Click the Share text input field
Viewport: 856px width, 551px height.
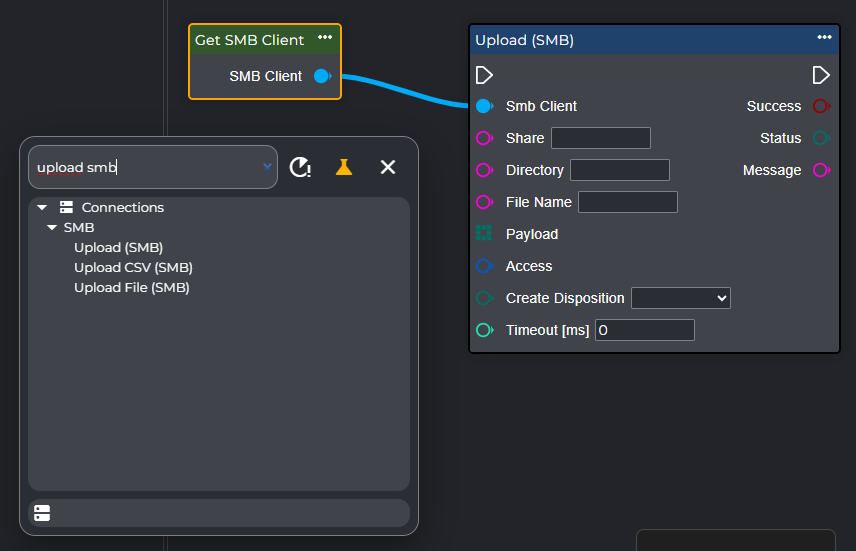point(600,138)
